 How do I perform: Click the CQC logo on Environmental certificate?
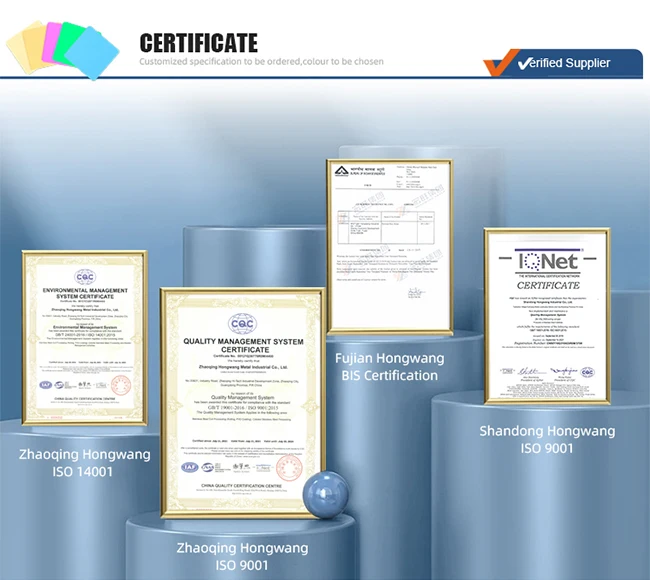click(85, 277)
